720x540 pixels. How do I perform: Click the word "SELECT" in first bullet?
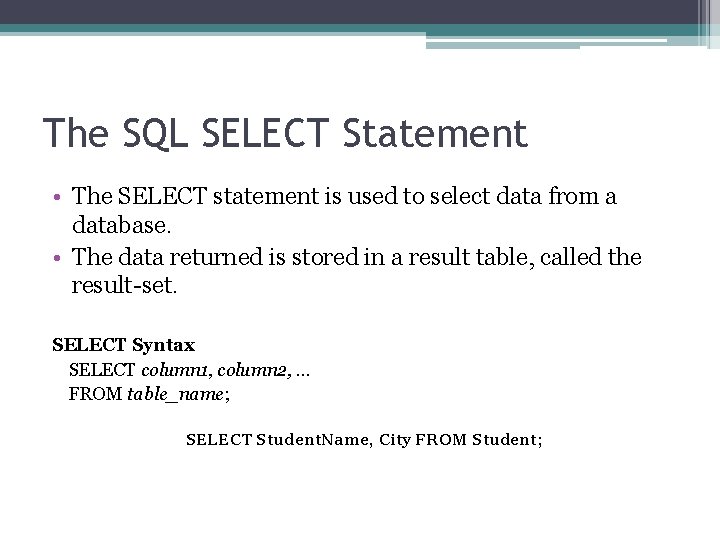[162, 196]
